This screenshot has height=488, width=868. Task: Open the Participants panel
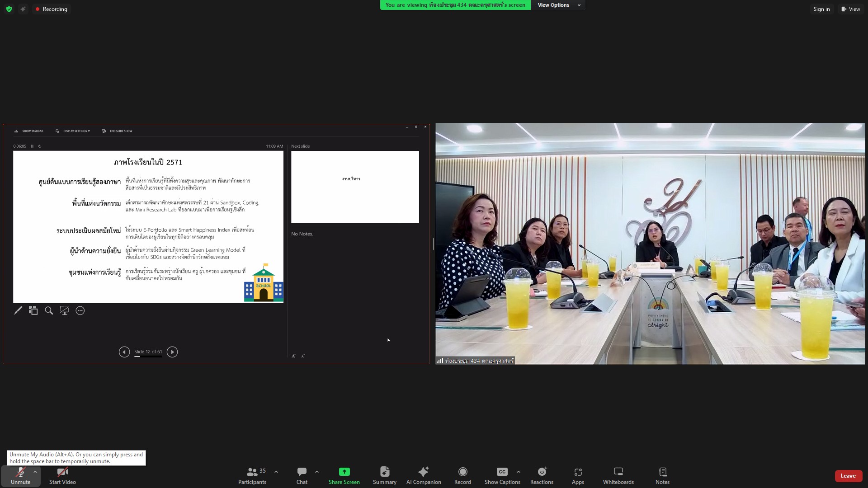[x=252, y=475]
